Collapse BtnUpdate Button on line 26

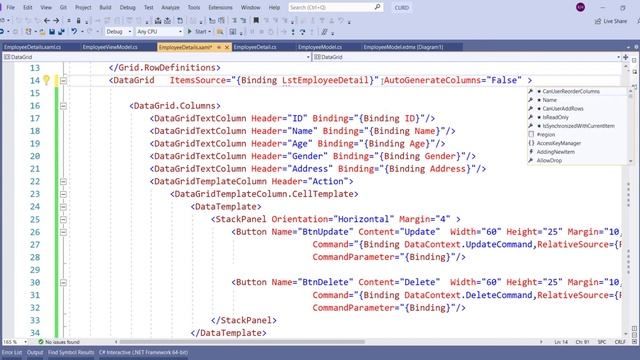tap(63, 232)
